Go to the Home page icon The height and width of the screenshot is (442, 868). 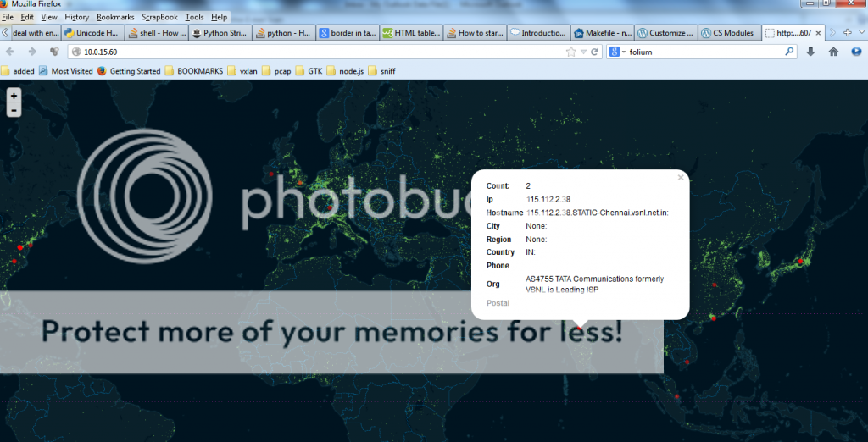[x=833, y=52]
